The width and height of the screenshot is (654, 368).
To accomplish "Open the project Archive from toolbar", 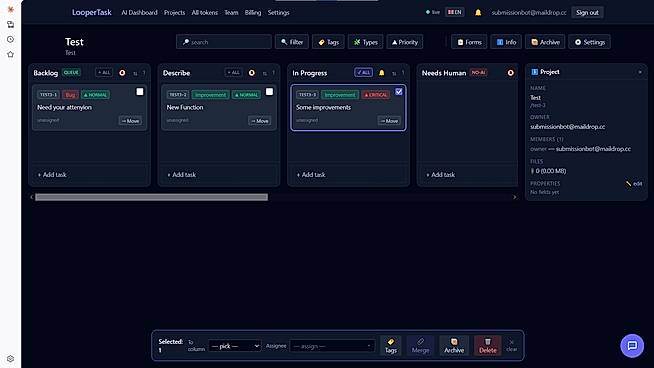I will (545, 42).
